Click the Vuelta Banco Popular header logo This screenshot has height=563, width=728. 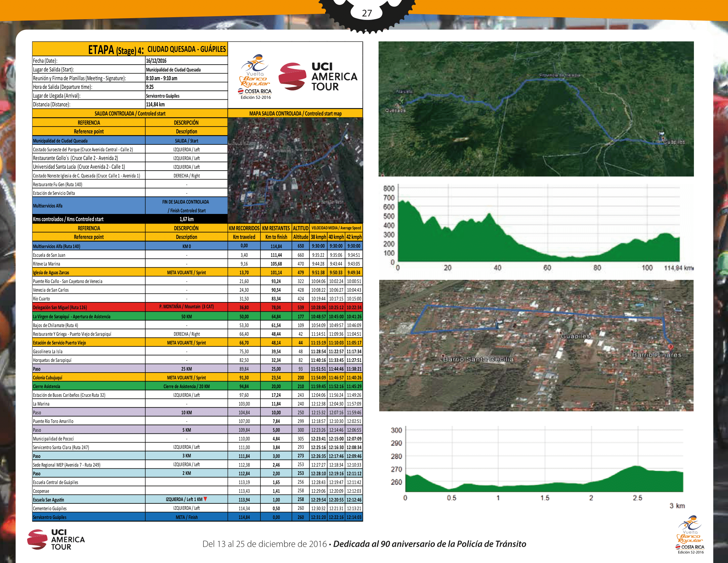pyautogui.click(x=255, y=77)
